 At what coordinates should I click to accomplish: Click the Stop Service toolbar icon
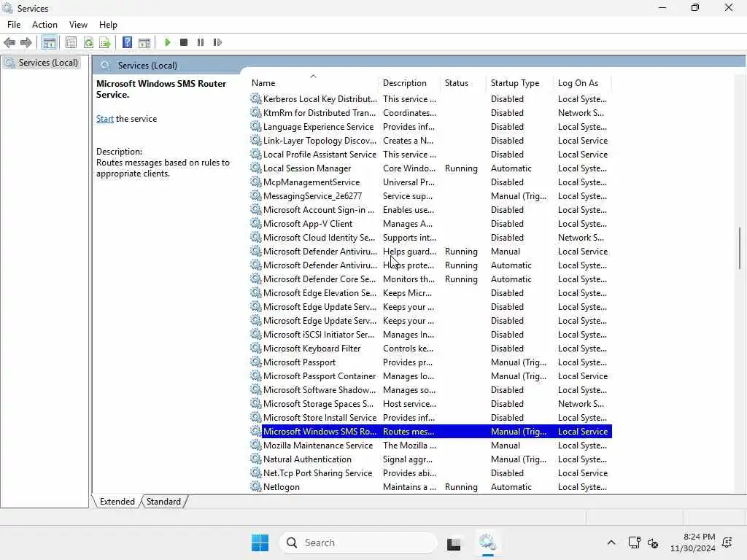point(184,42)
